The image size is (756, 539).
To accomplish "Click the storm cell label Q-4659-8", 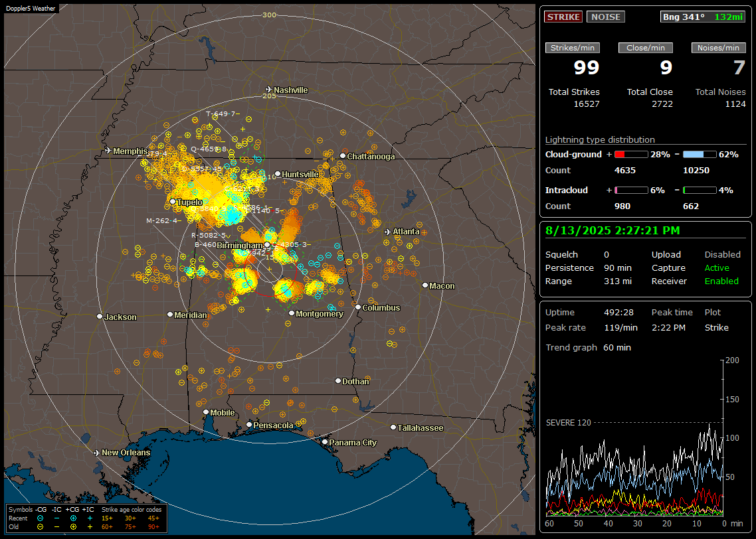I will pyautogui.click(x=209, y=149).
